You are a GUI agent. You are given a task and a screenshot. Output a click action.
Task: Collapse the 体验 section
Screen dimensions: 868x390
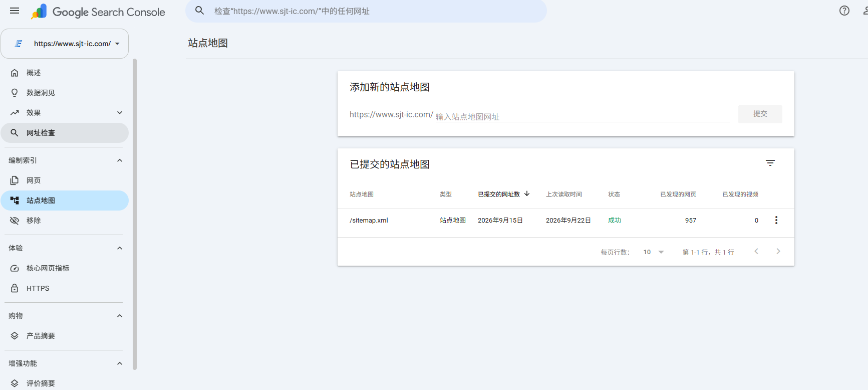click(x=120, y=248)
